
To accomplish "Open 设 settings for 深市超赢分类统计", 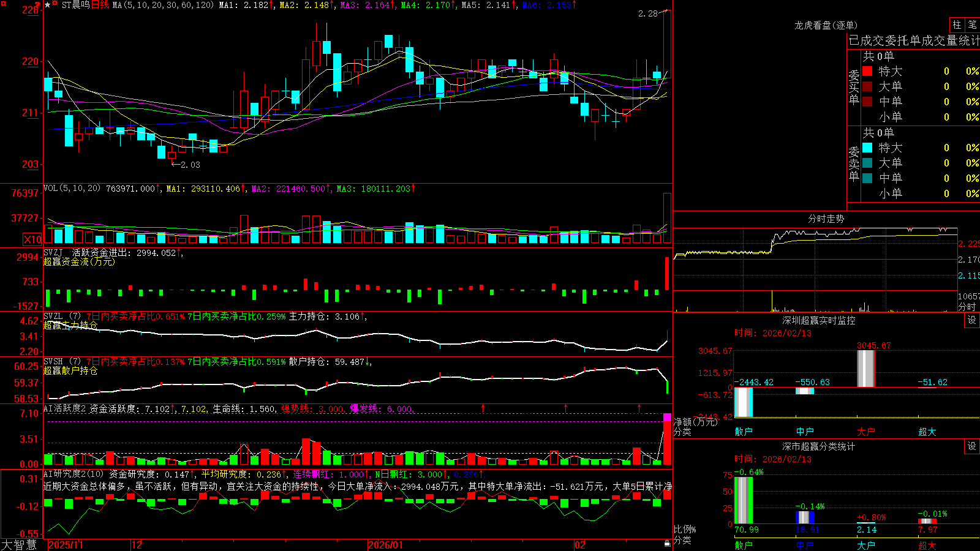I will (x=972, y=446).
